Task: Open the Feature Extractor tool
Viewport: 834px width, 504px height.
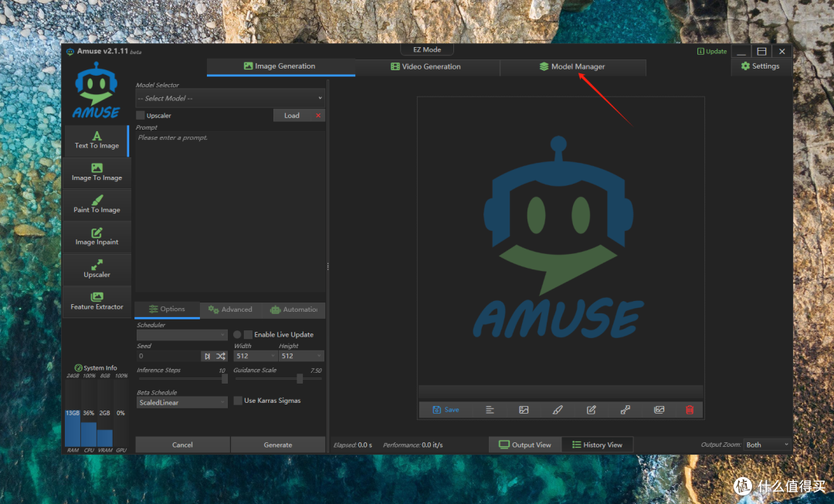Action: point(97,301)
